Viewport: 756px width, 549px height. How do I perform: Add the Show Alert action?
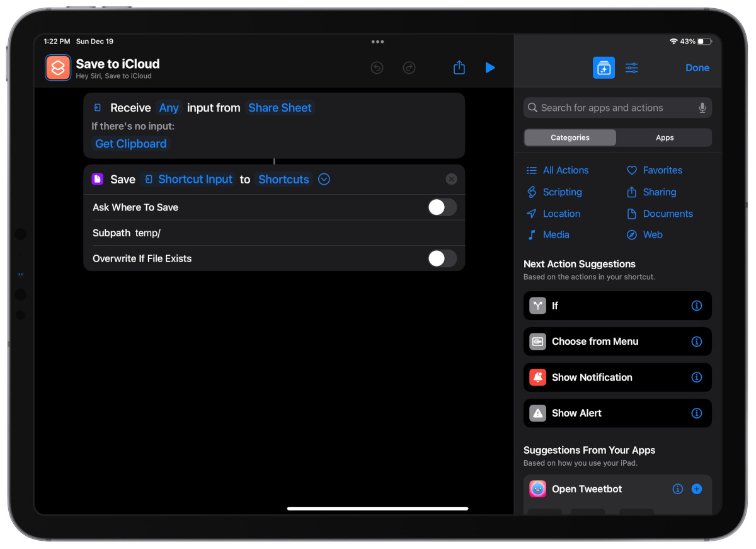tap(617, 413)
